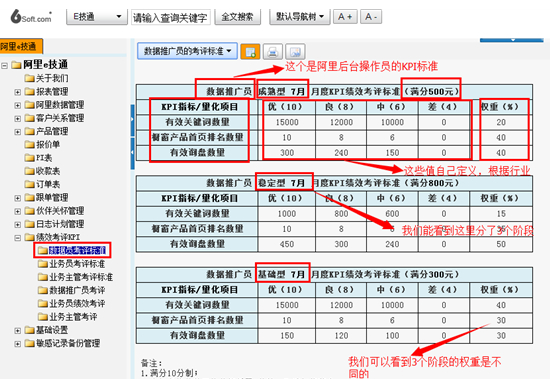Click the folder icon beside 绩效考评KPI
The image size is (550, 379).
[x=29, y=238]
